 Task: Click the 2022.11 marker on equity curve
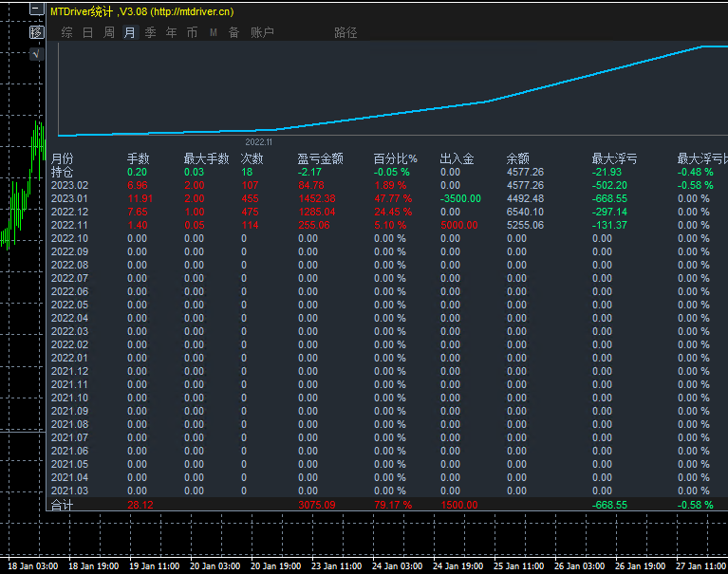click(258, 142)
